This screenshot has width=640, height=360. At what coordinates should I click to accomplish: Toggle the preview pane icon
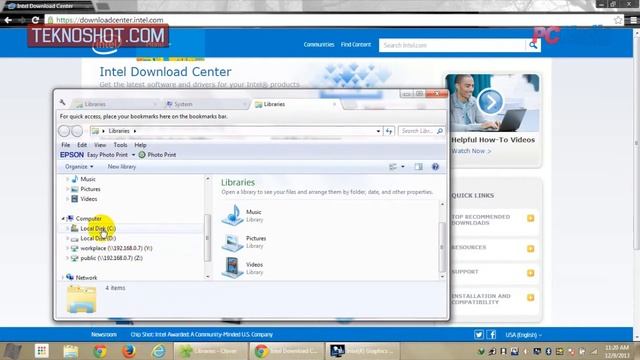coord(418,167)
